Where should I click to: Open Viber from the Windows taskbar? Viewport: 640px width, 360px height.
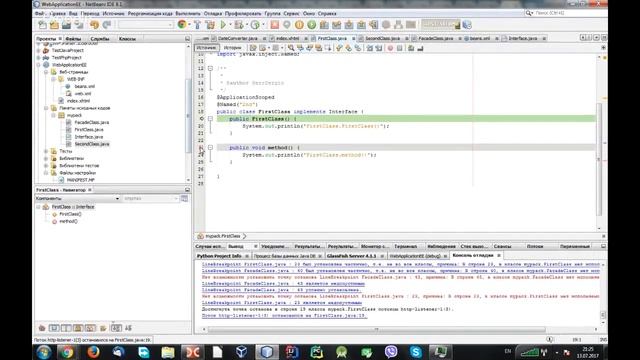(391, 351)
